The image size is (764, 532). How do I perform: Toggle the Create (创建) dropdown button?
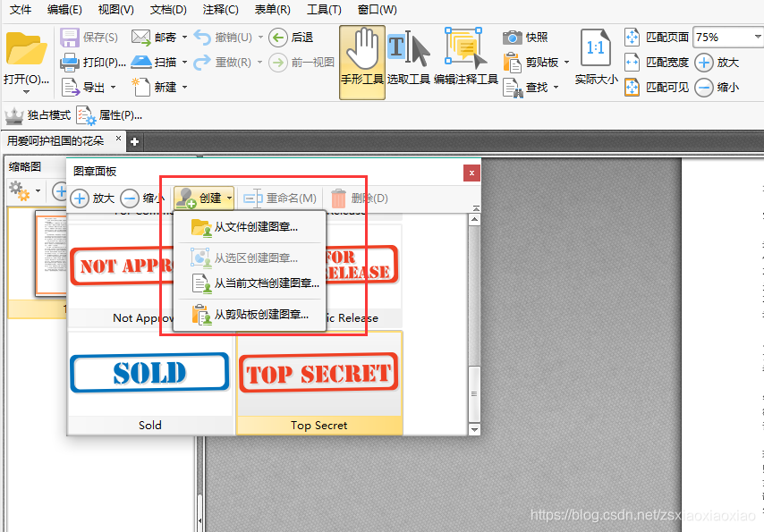204,198
